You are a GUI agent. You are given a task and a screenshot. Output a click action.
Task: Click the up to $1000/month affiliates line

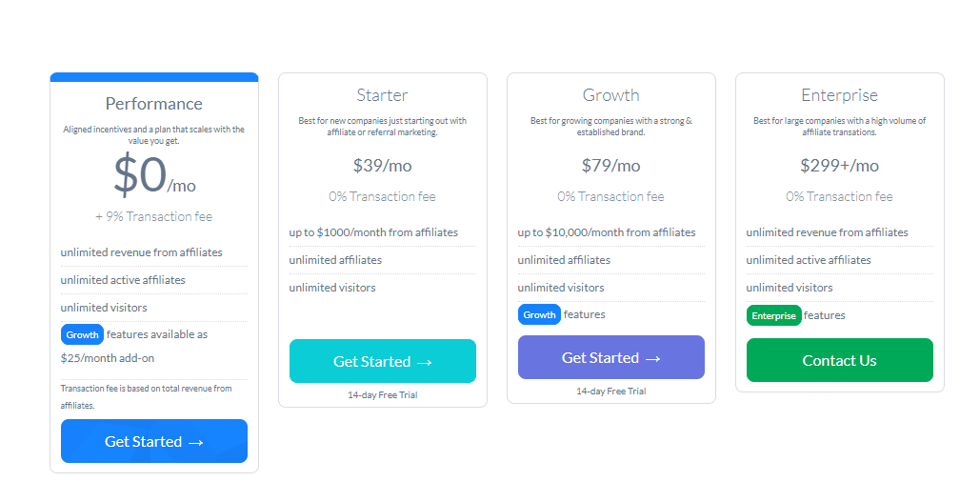pos(373,232)
